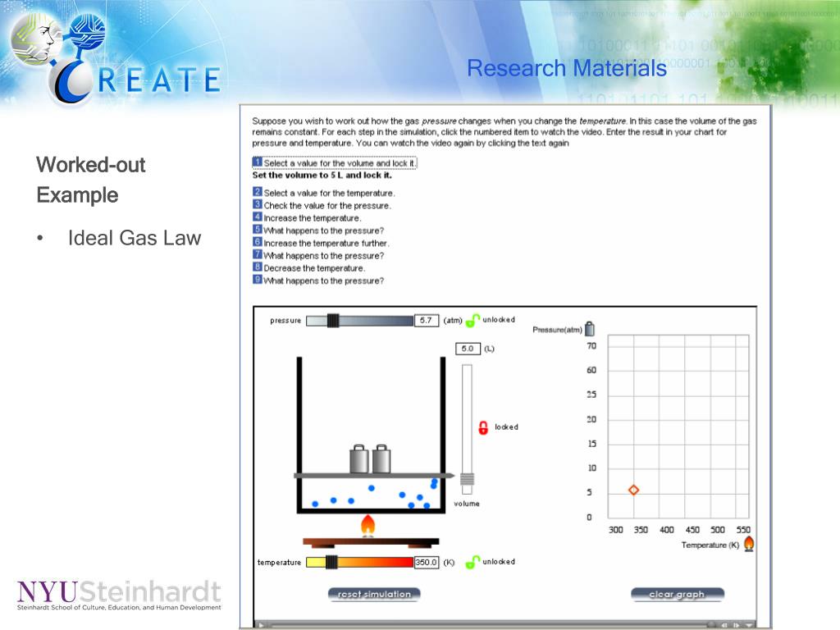The height and width of the screenshot is (630, 840).
Task: Click the CREATE logo
Action: click(115, 57)
